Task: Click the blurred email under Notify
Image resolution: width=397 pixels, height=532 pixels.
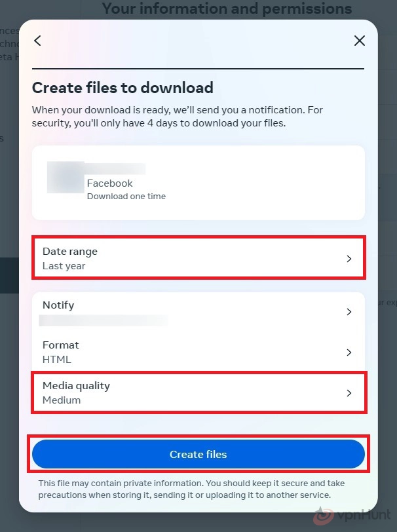Action: pyautogui.click(x=104, y=320)
